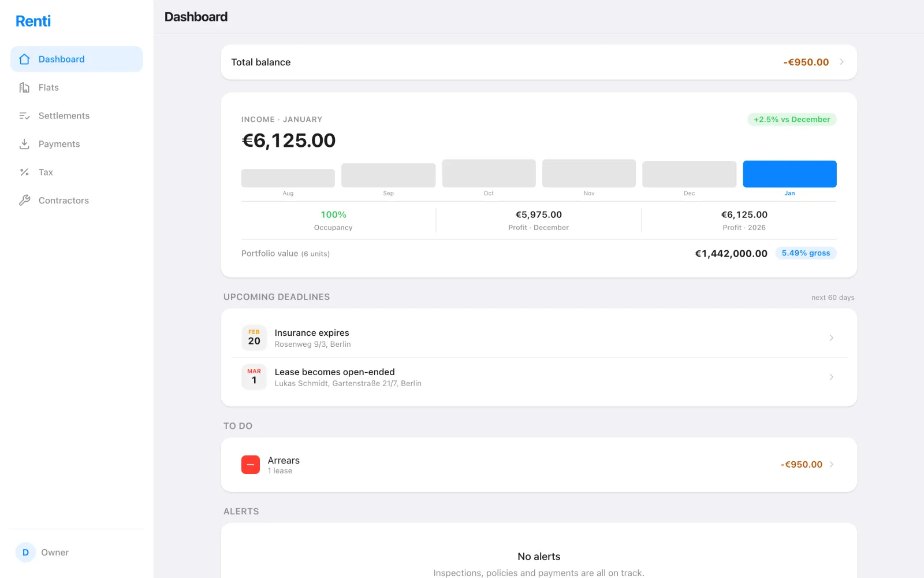The image size is (924, 578).
Task: Select the Oct income bar
Action: point(489,173)
